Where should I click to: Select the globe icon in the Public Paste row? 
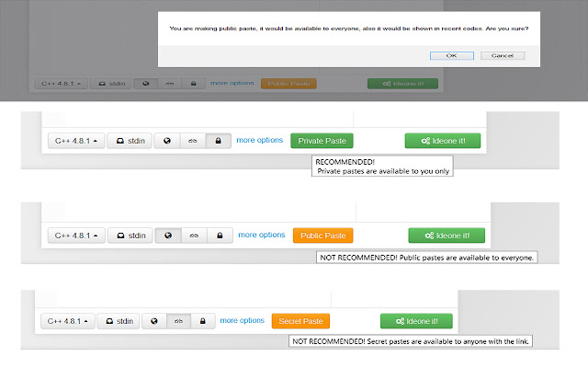168,236
